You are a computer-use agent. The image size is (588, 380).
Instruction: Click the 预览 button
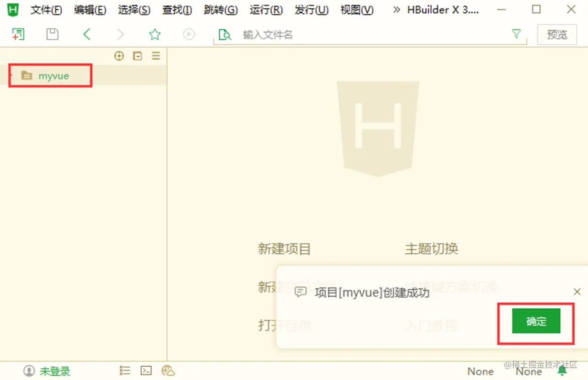[x=557, y=35]
